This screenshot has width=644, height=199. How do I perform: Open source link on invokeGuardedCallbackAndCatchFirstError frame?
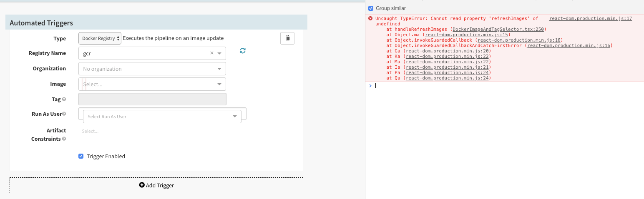tap(569, 45)
